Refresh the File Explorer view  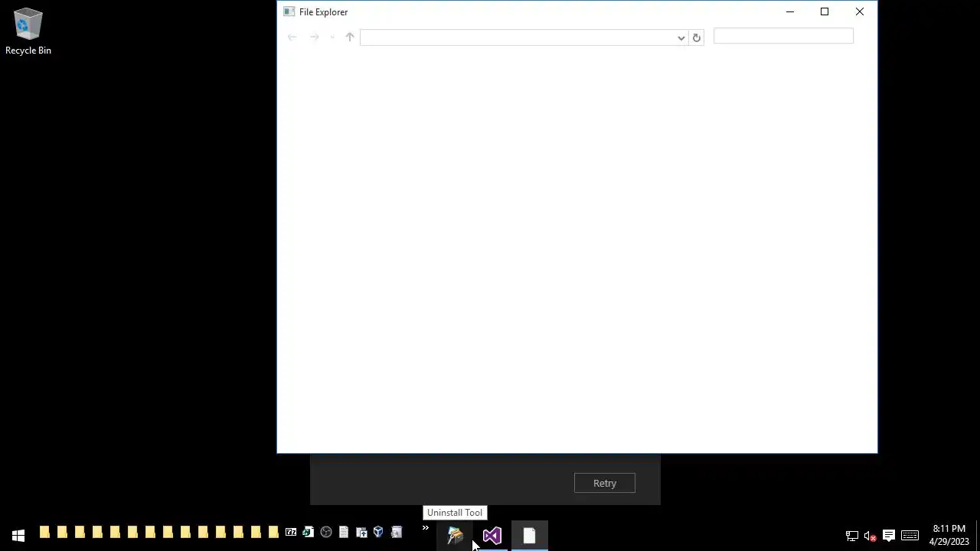coord(696,37)
